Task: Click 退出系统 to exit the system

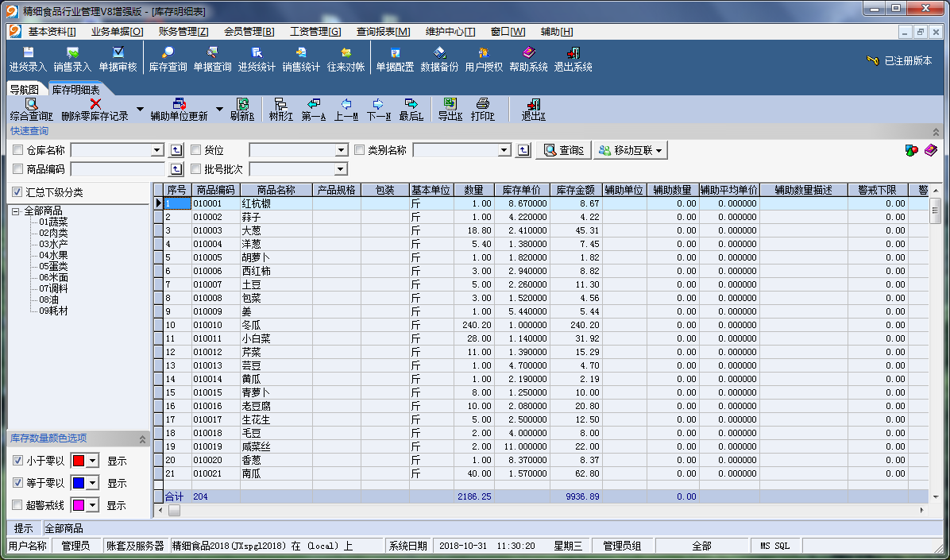Action: 573,60
